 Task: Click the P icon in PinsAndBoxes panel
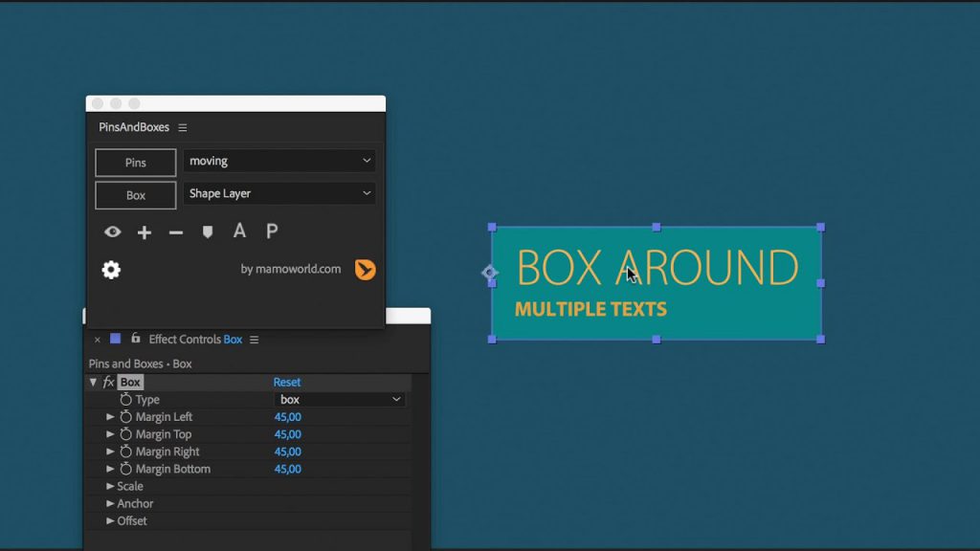[271, 231]
